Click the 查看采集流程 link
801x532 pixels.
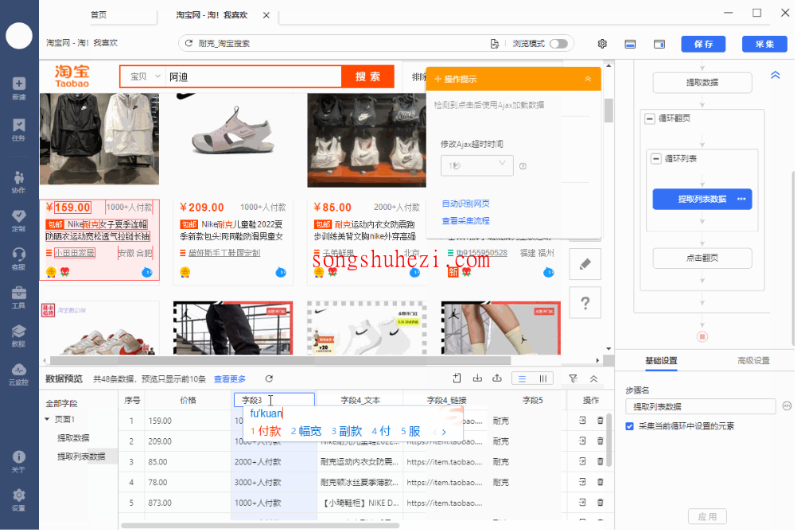click(x=465, y=220)
